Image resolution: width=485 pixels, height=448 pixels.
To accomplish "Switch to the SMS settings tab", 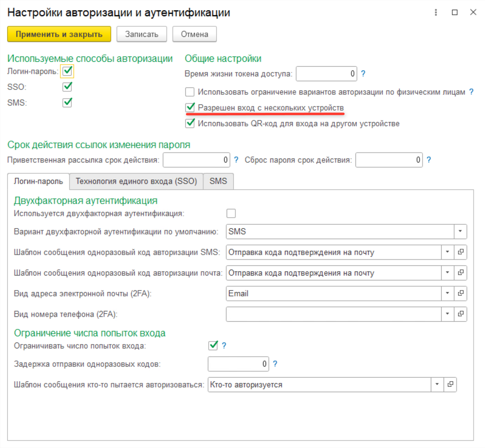I will coord(218,181).
